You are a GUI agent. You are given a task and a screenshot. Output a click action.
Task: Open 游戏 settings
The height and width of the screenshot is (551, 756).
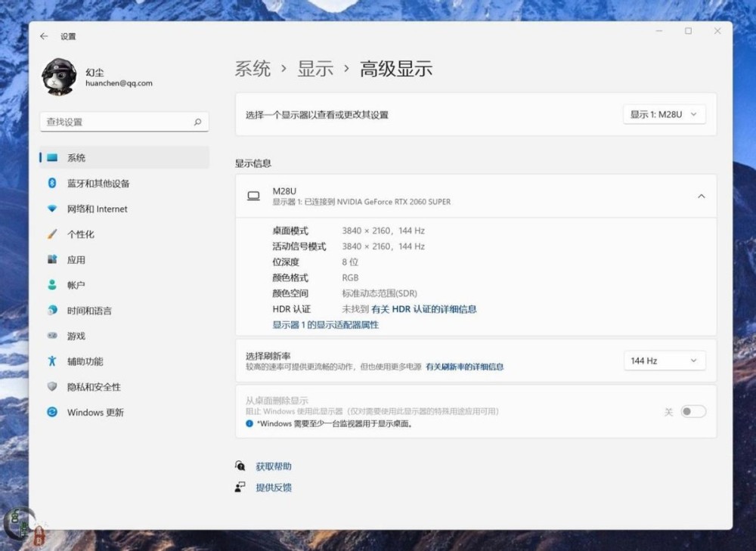point(76,336)
